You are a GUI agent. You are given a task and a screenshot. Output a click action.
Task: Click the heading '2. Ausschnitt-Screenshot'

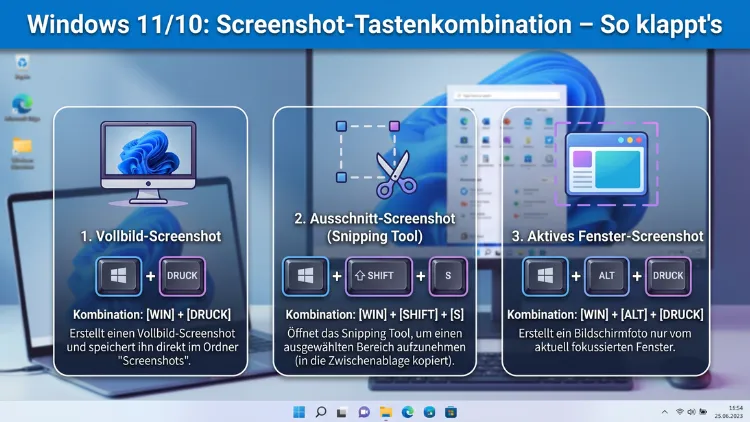[375, 219]
